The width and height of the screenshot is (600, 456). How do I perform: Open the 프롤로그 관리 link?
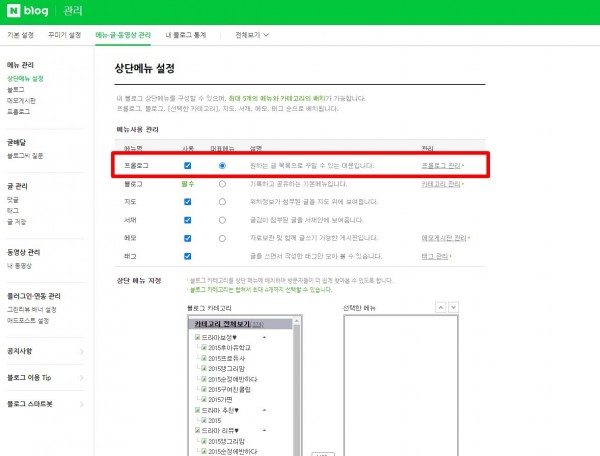(x=441, y=165)
